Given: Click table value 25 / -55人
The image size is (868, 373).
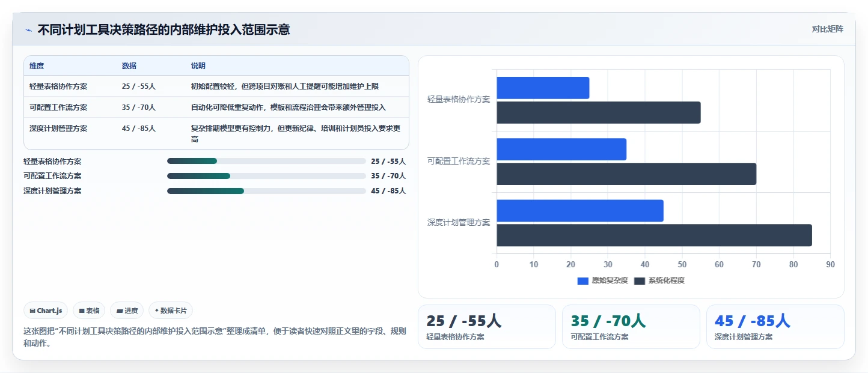Looking at the screenshot, I should tap(139, 86).
